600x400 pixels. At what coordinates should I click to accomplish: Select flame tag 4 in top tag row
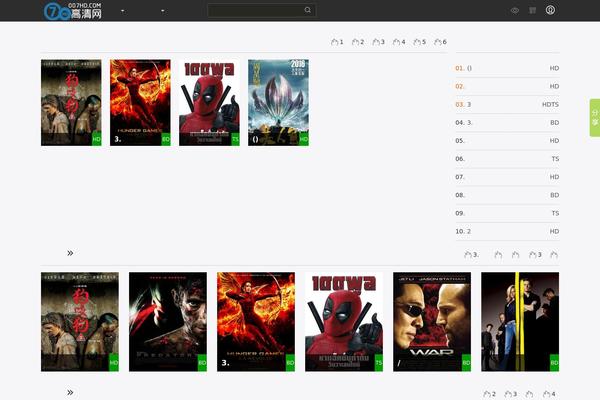399,42
